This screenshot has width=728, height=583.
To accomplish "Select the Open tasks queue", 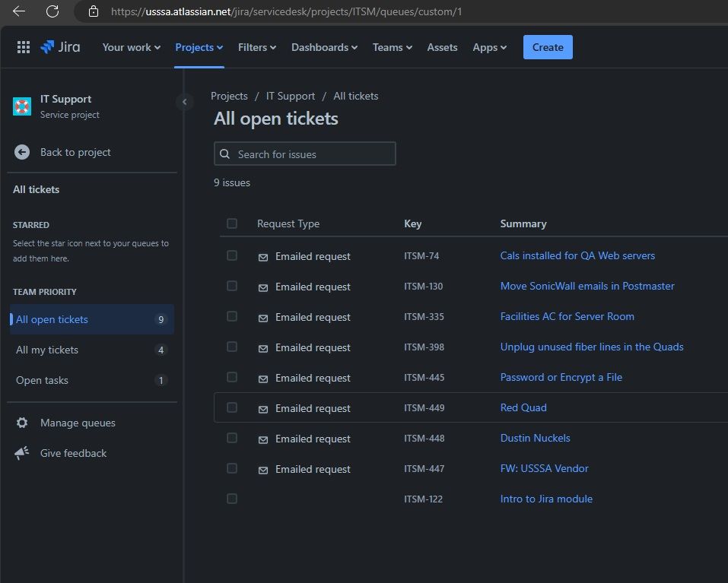I will [x=92, y=380].
